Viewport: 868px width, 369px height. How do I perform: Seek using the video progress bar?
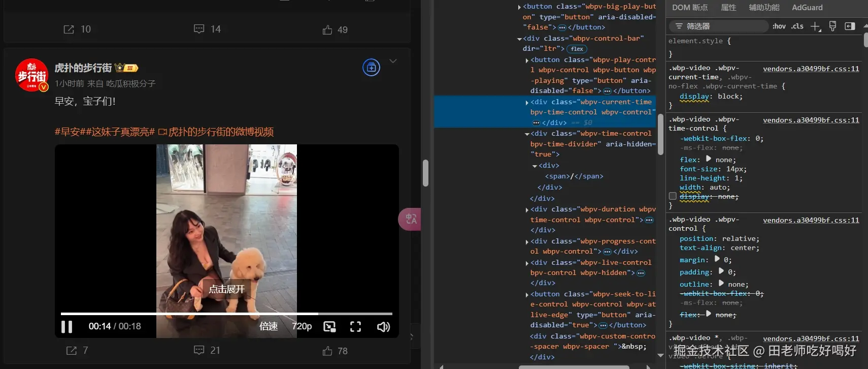tap(226, 314)
